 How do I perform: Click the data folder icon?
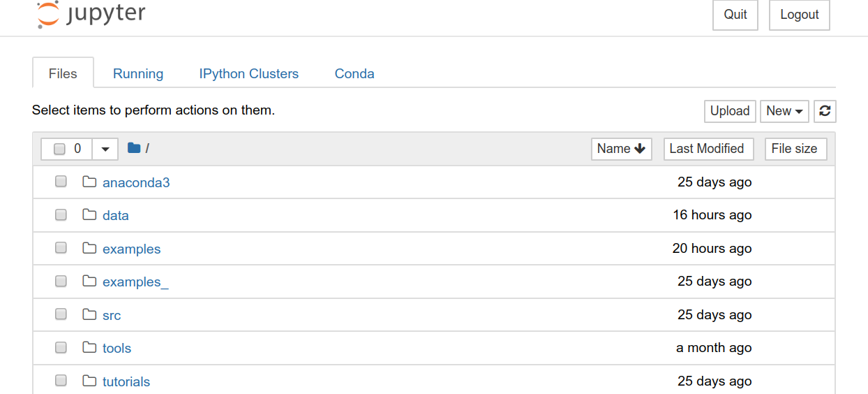coord(89,214)
